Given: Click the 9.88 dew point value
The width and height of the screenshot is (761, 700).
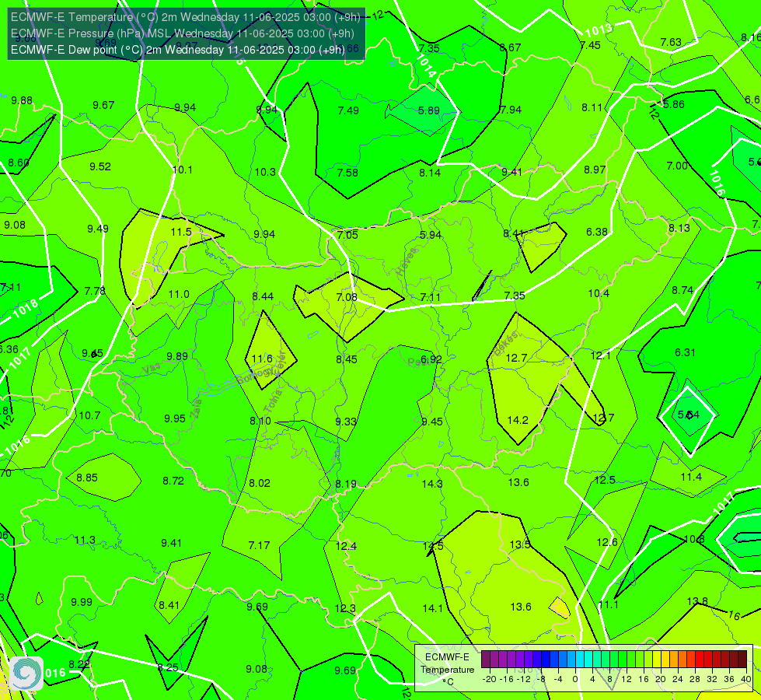Looking at the screenshot, I should pyautogui.click(x=22, y=100).
